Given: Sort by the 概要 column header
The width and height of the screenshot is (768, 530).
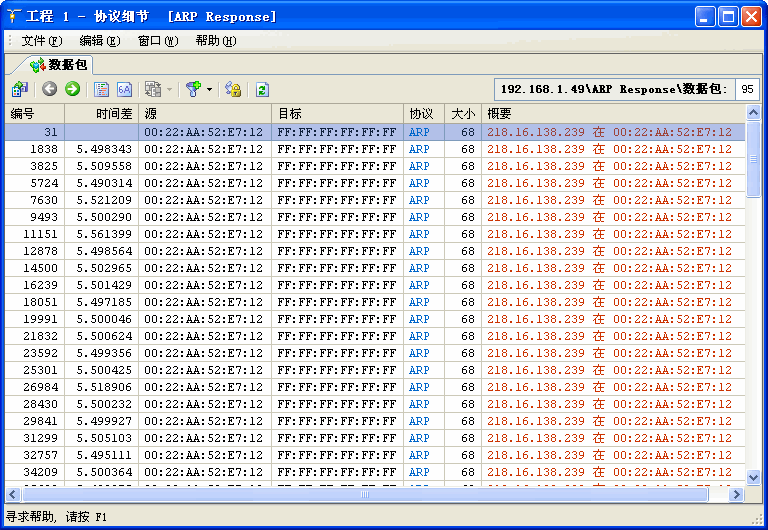Looking at the screenshot, I should click(x=613, y=114).
